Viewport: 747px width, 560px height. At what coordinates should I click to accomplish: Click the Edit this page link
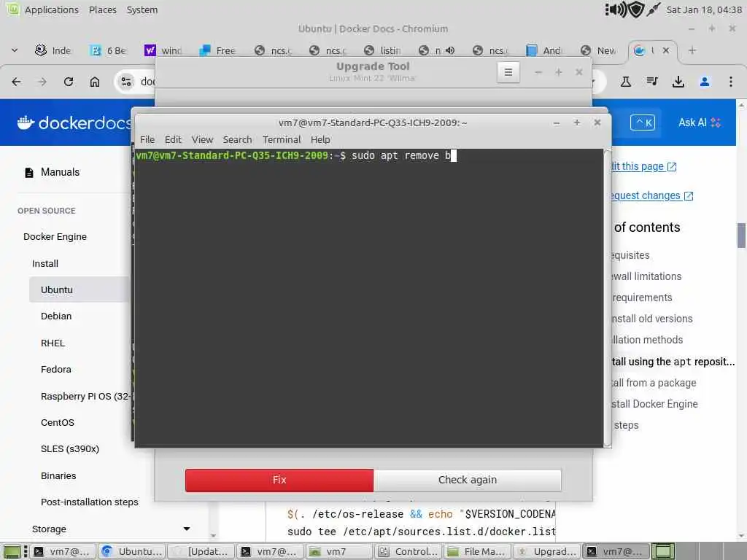643,166
